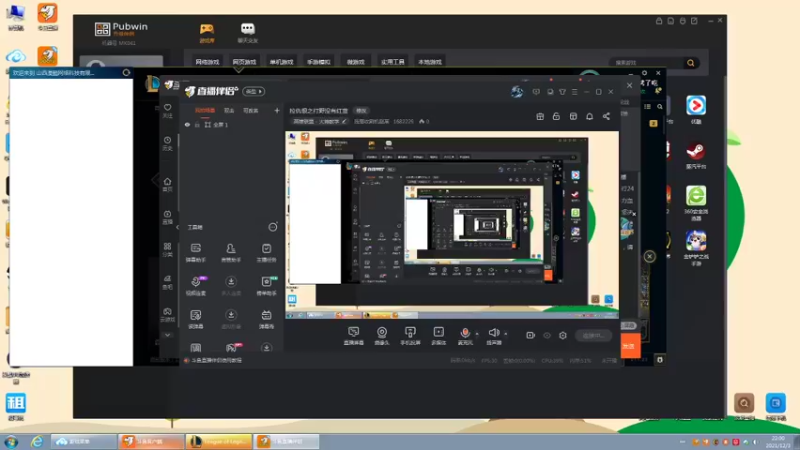Open the bell notifications icon above preview
The height and width of the screenshot is (450, 800).
[x=589, y=116]
